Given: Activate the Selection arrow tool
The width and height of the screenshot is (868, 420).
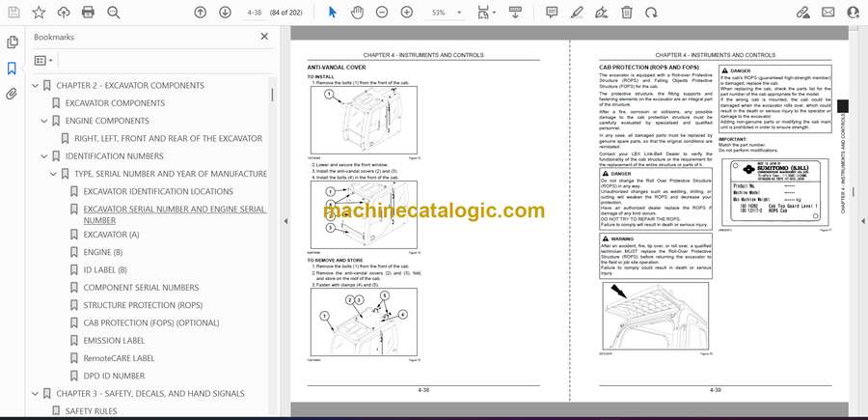Looking at the screenshot, I should coord(332,13).
